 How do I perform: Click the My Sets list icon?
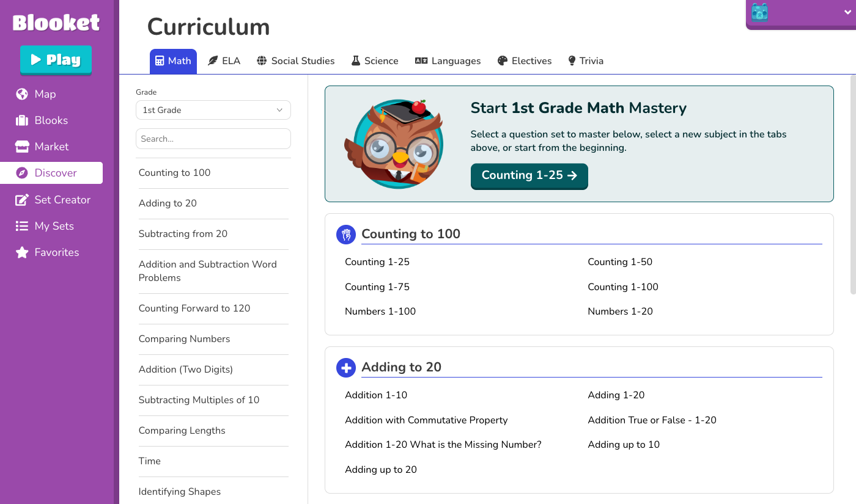[x=22, y=226]
